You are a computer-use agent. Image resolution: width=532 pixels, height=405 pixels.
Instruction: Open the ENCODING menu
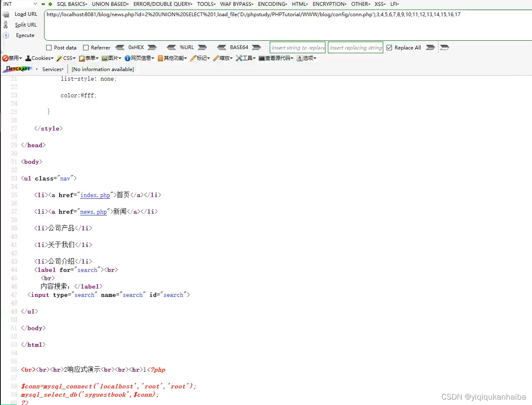click(272, 4)
